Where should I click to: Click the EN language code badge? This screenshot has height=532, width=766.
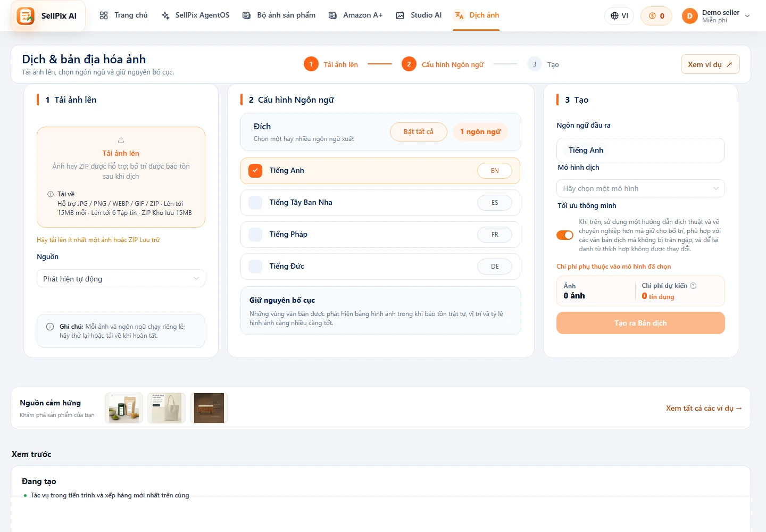click(495, 171)
